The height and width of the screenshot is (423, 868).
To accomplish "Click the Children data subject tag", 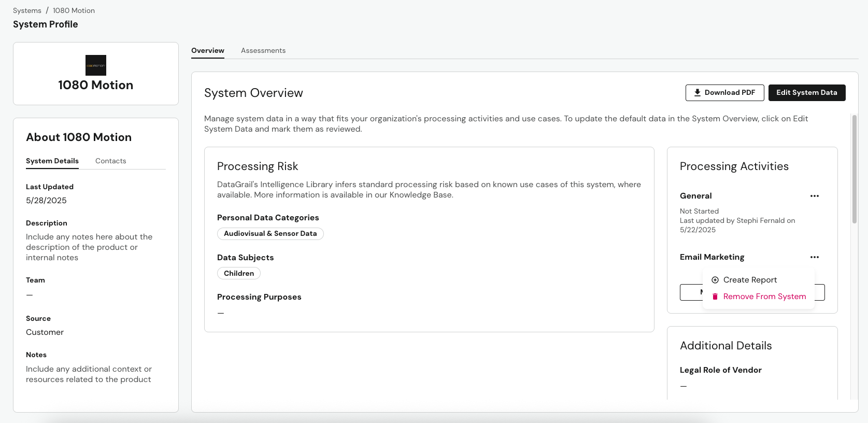I will 239,273.
